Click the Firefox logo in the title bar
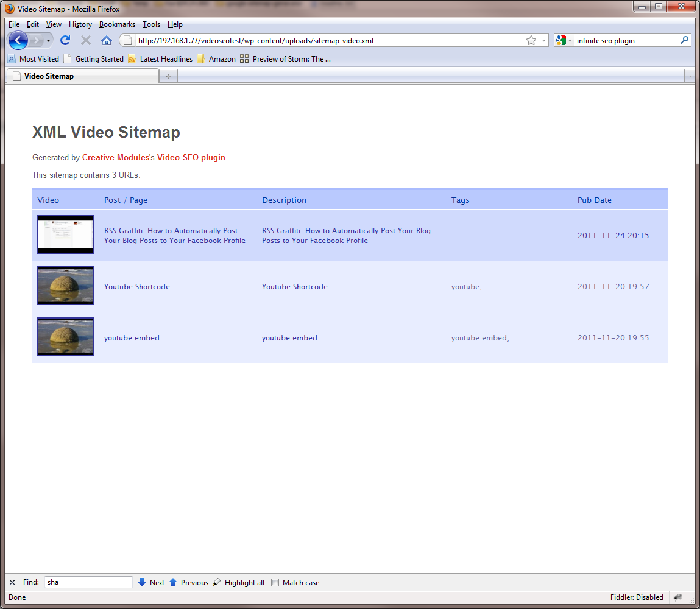Screen dimensions: 700x609 [10, 9]
